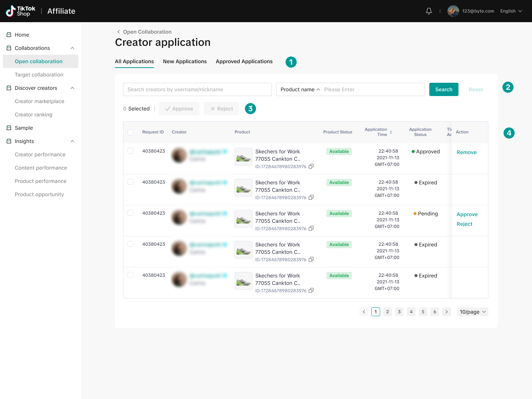Click the Insights icon in the sidebar
The height and width of the screenshot is (399, 532).
[x=9, y=141]
